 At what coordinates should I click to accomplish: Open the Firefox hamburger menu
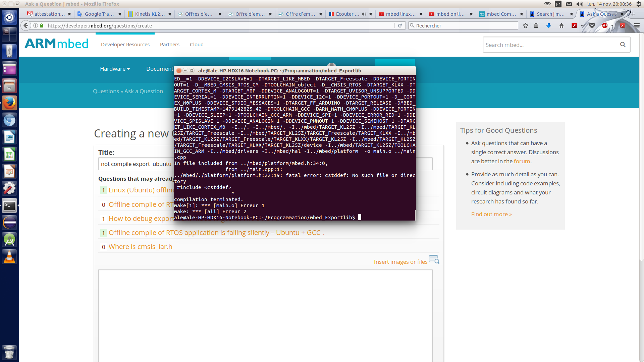pos(637,25)
